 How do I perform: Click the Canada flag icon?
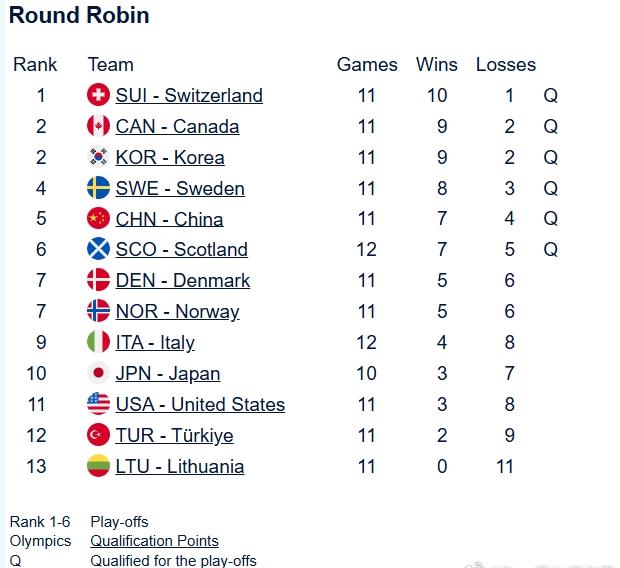click(x=98, y=126)
